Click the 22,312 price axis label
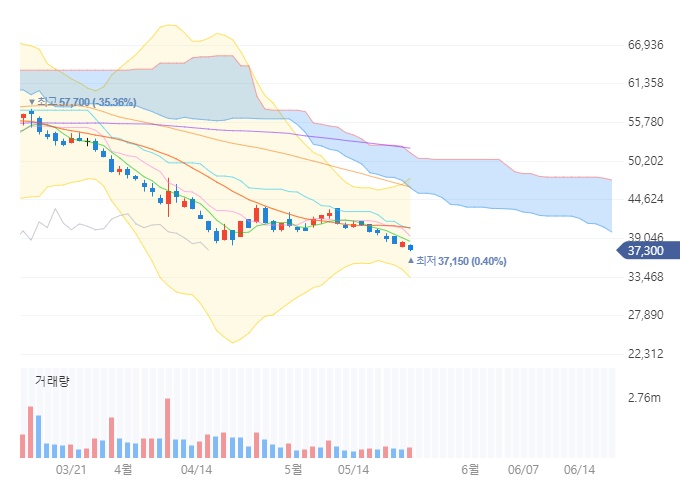 click(645, 353)
